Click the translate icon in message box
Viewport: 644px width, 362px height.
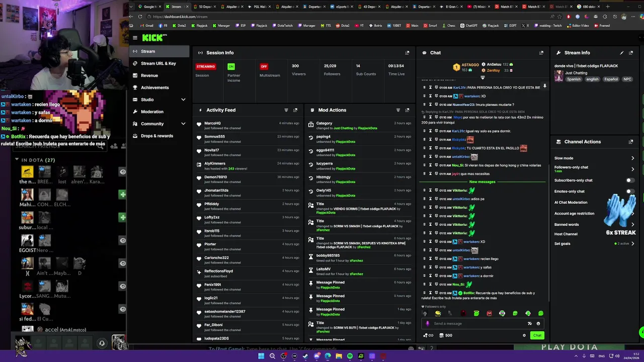[530, 324]
